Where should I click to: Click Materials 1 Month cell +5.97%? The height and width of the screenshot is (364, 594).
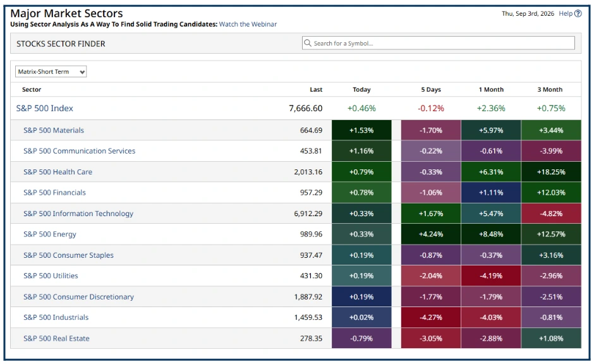click(491, 130)
